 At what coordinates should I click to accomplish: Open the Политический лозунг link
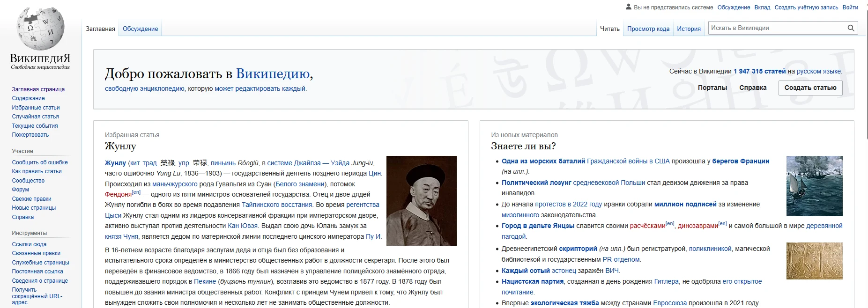[x=536, y=183]
